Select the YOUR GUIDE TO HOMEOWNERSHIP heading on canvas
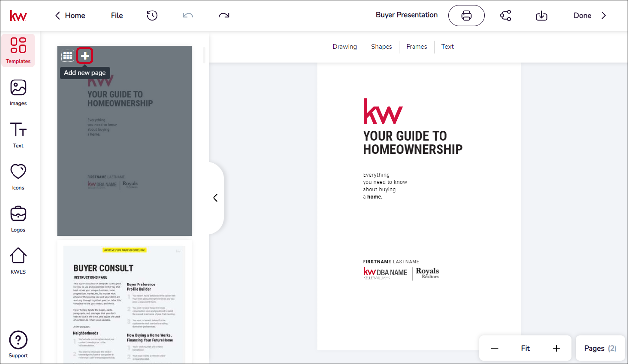This screenshot has width=628, height=364. click(x=413, y=143)
